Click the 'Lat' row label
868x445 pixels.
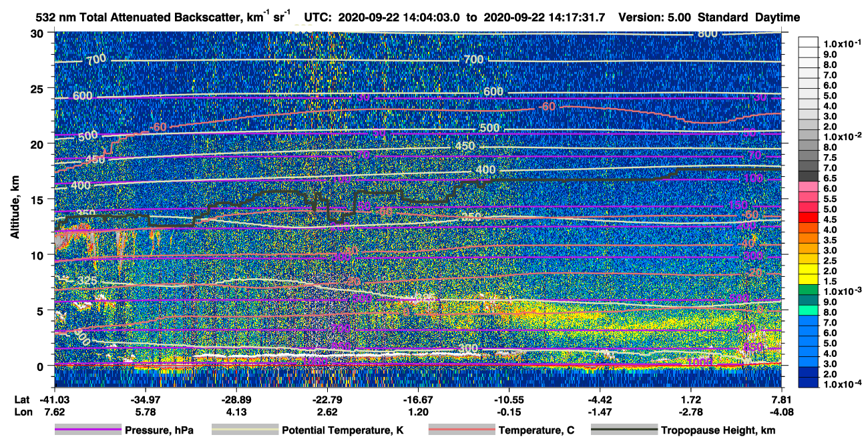pyautogui.click(x=22, y=399)
